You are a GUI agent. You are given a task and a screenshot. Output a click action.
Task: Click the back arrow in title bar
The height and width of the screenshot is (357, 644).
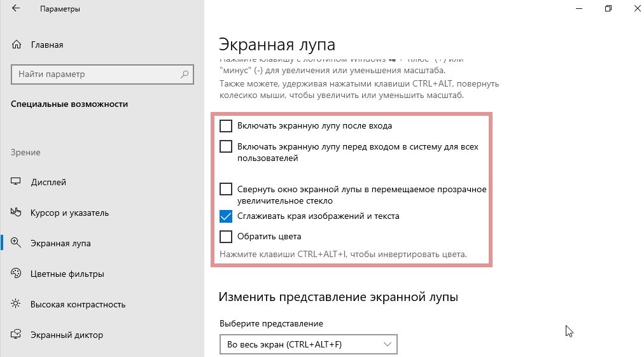coord(15,9)
